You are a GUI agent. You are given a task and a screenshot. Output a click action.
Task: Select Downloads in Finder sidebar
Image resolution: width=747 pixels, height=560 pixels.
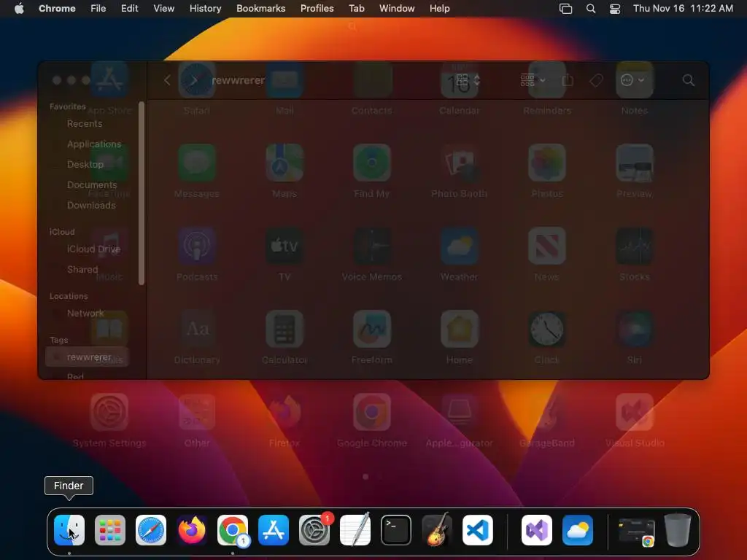pos(91,205)
